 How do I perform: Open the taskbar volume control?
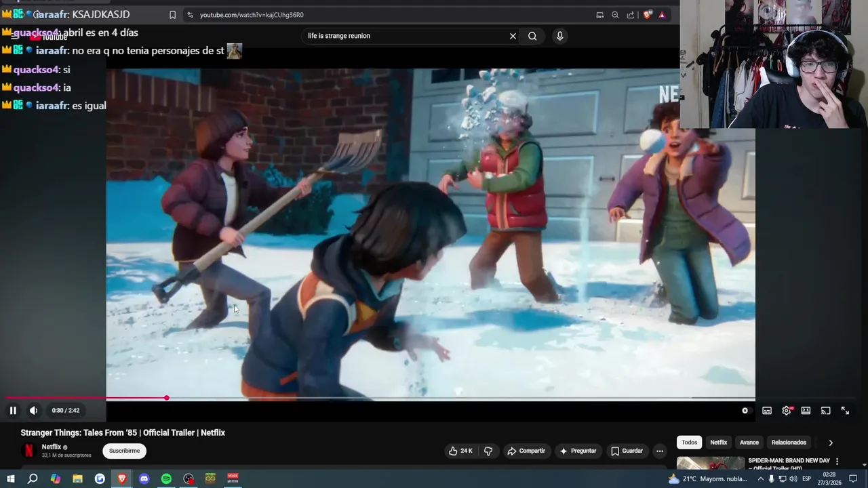[793, 479]
